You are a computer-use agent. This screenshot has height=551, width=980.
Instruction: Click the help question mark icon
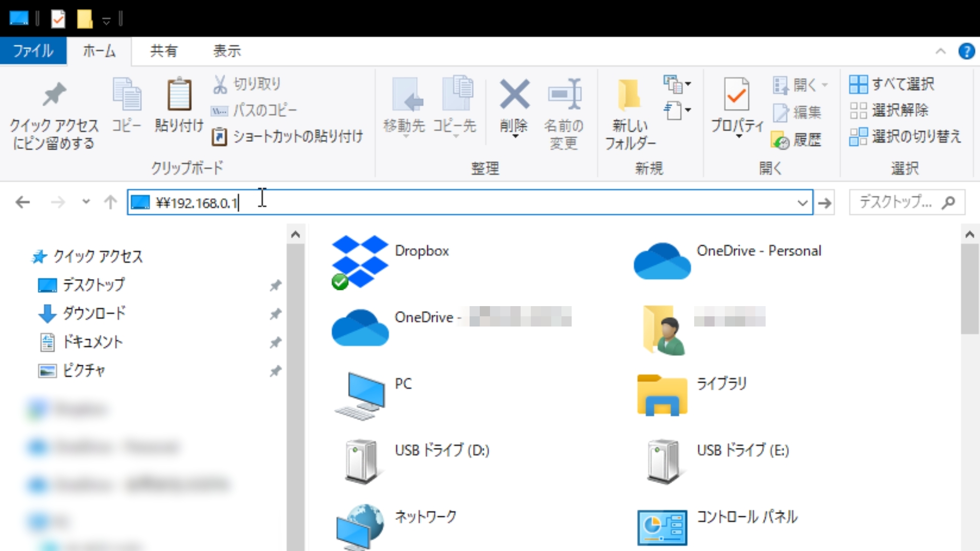[966, 52]
